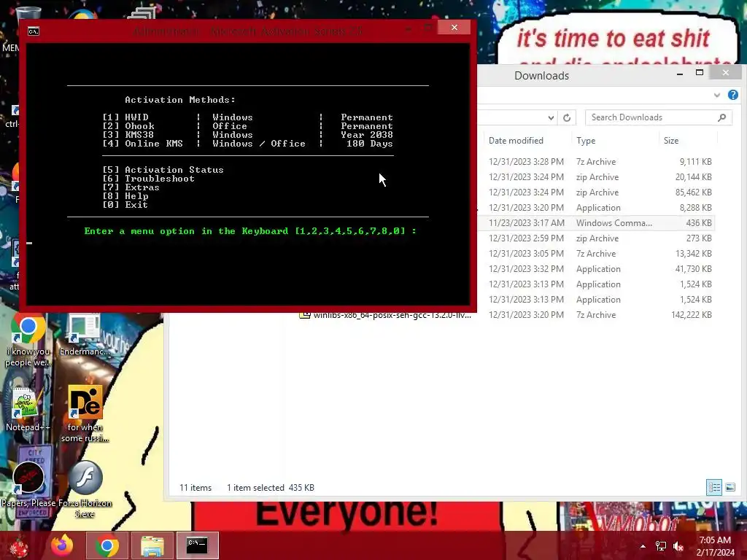Switch to File Explorer on the taskbar
The width and height of the screenshot is (747, 560).
point(152,545)
